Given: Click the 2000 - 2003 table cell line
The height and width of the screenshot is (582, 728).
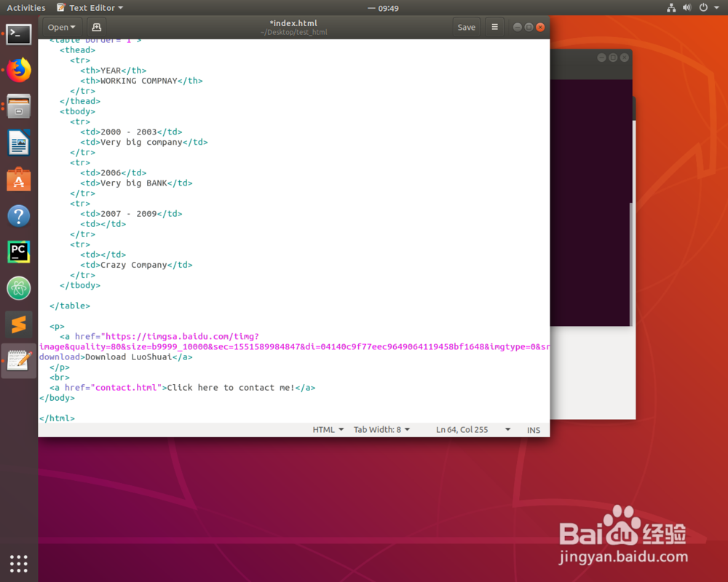Looking at the screenshot, I should click(131, 132).
